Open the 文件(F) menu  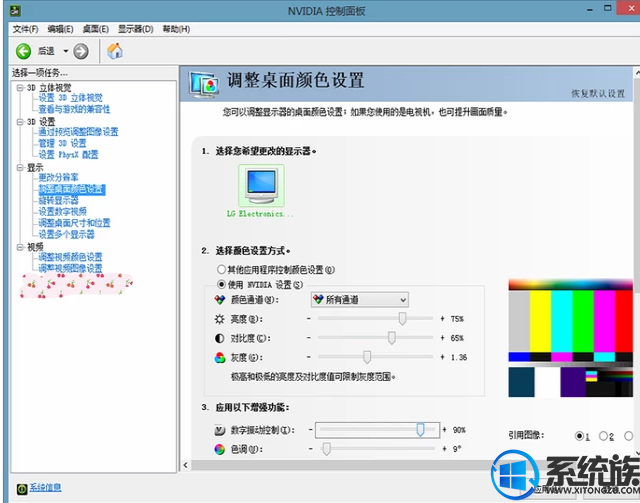[x=25, y=29]
